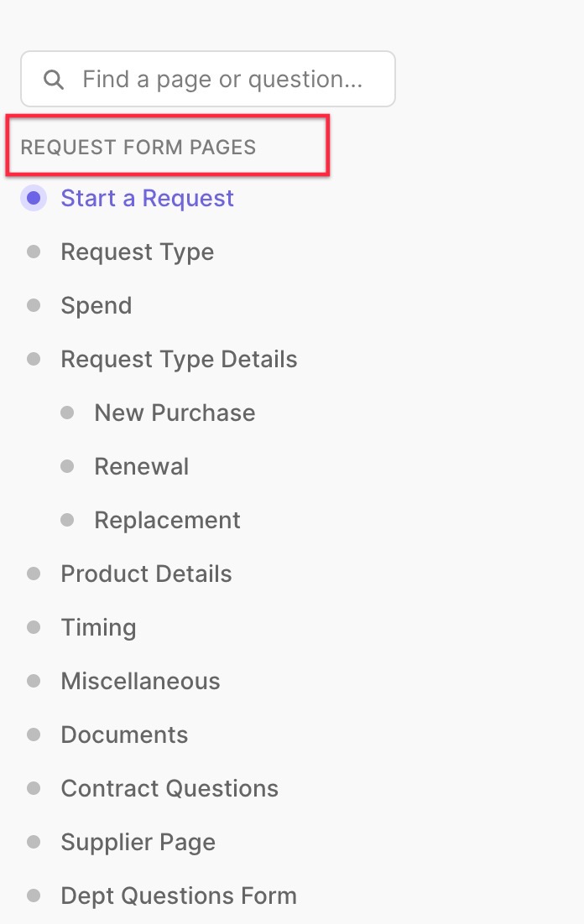
Task: Click the gray bullet next to Spend
Action: point(34,305)
